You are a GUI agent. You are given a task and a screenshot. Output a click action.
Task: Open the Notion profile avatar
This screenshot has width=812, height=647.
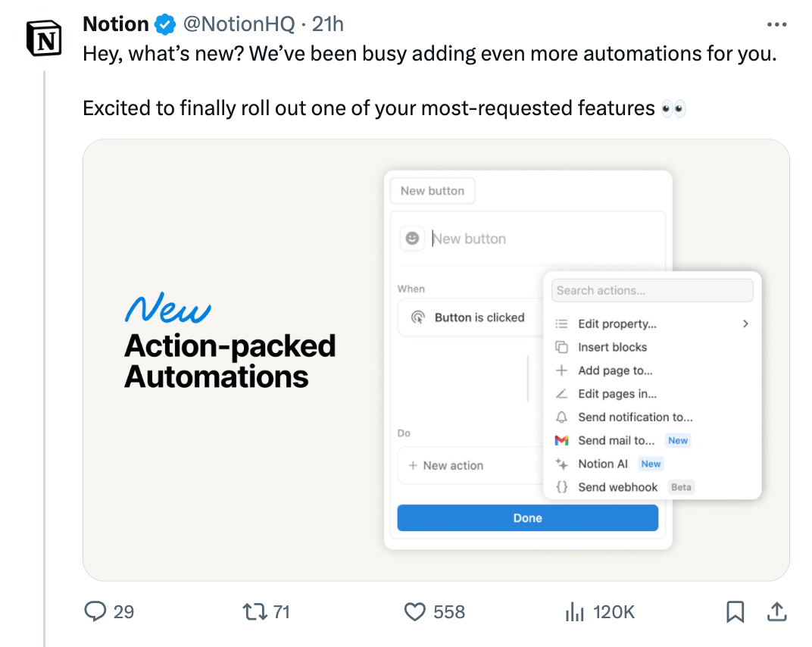[44, 39]
